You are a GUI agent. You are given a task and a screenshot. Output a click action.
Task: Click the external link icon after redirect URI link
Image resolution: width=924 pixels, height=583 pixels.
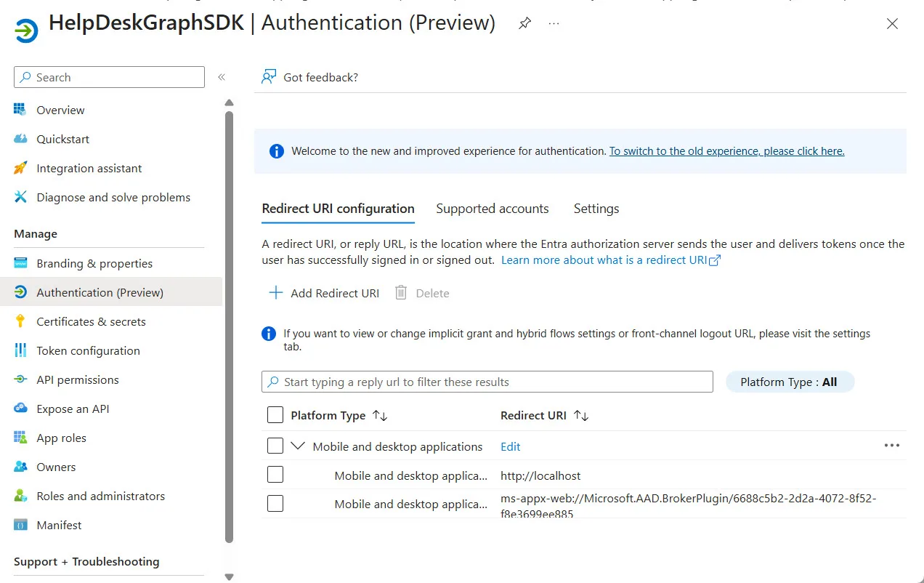(x=715, y=260)
